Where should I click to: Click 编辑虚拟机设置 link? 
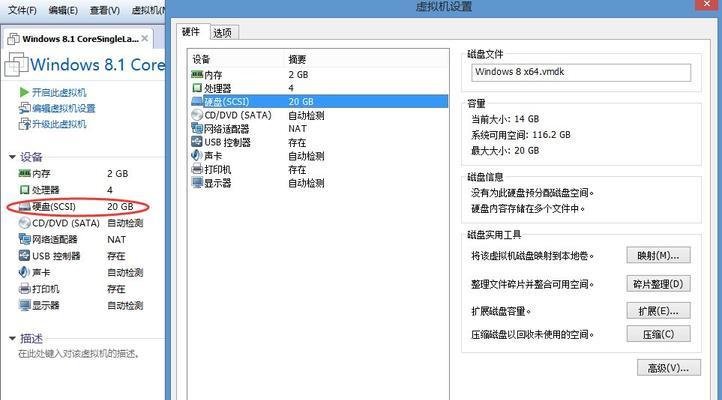tap(64, 108)
